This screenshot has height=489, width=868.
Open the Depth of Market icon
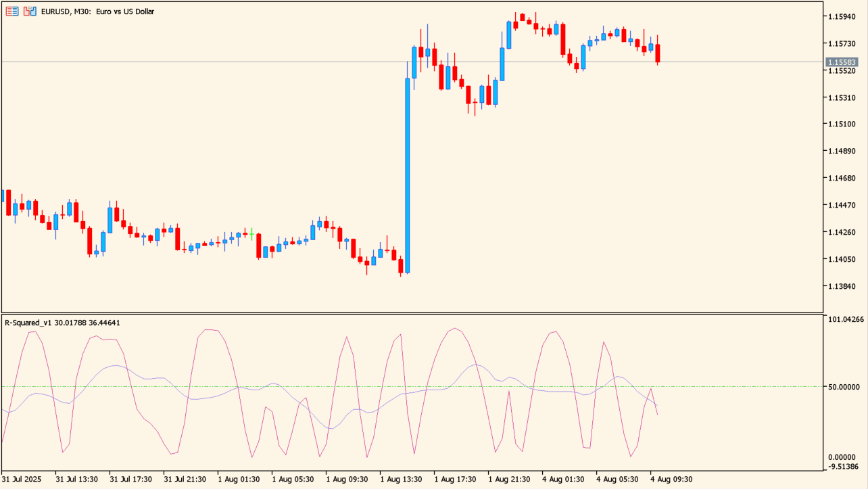pyautogui.click(x=30, y=11)
